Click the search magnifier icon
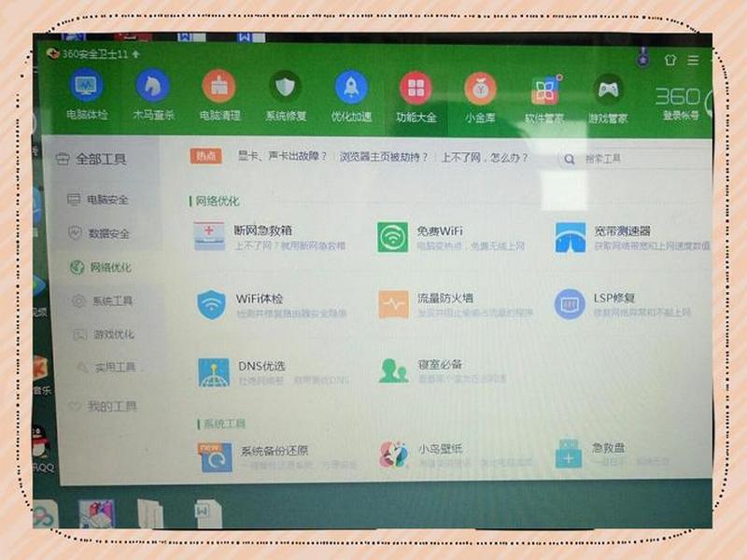This screenshot has width=747, height=560. coord(570,159)
